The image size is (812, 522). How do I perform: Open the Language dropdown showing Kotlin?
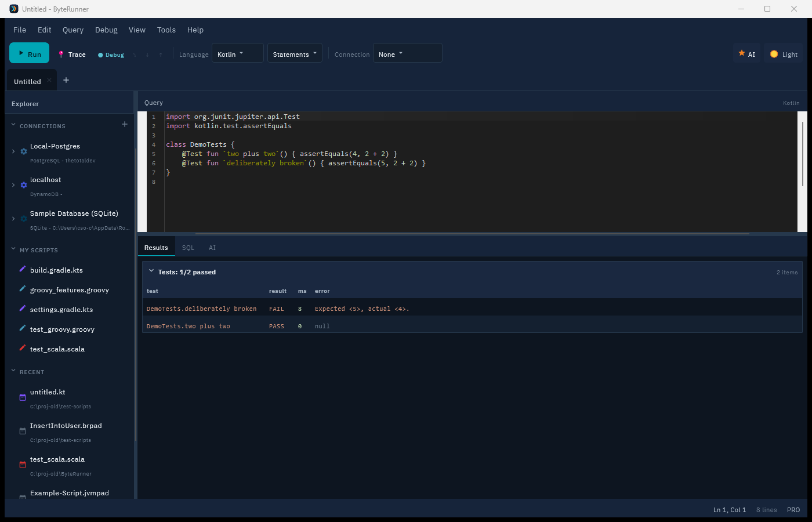coord(238,53)
